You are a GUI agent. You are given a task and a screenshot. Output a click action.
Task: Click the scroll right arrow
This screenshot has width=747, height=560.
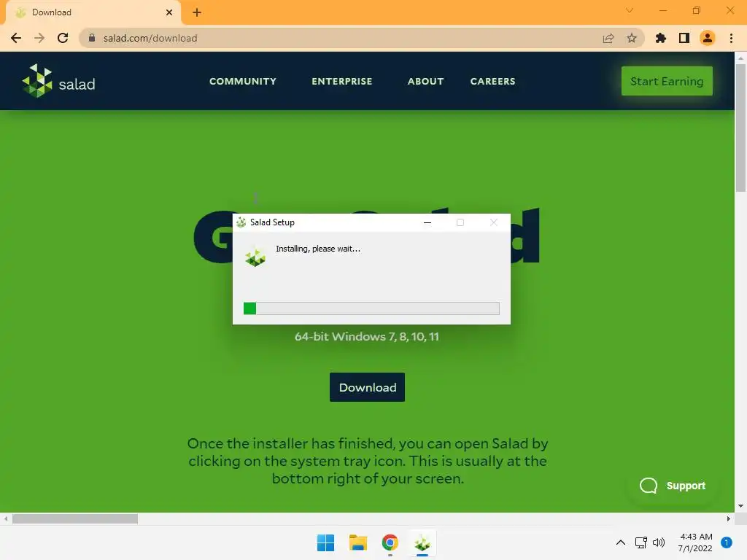(729, 519)
